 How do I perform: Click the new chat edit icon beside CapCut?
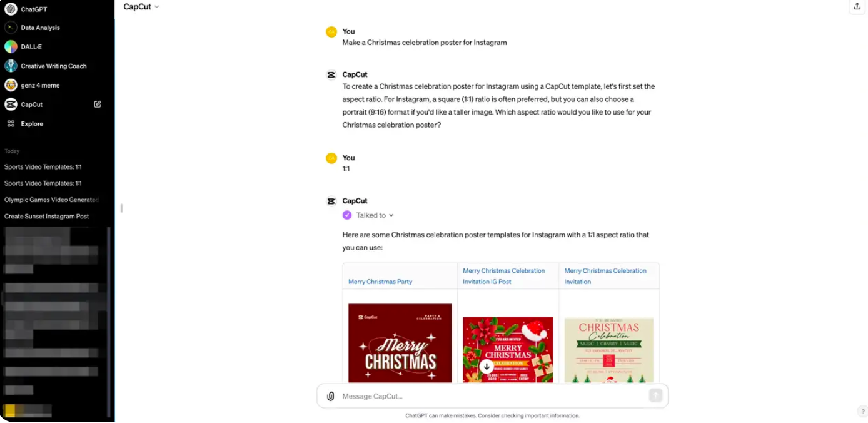(98, 104)
